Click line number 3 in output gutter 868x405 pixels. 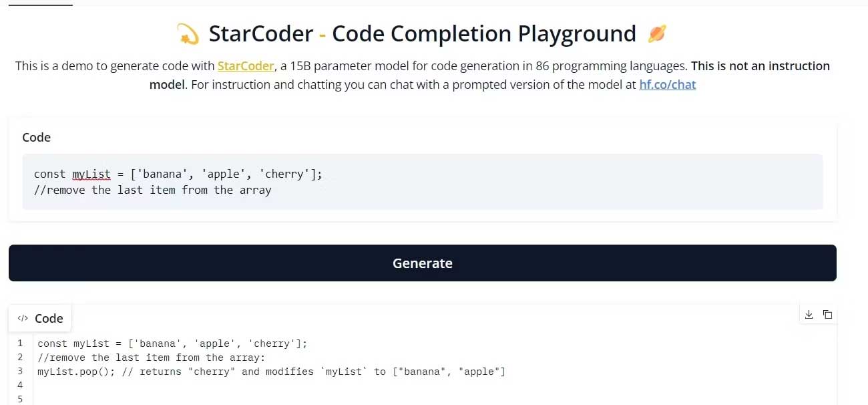pos(20,372)
